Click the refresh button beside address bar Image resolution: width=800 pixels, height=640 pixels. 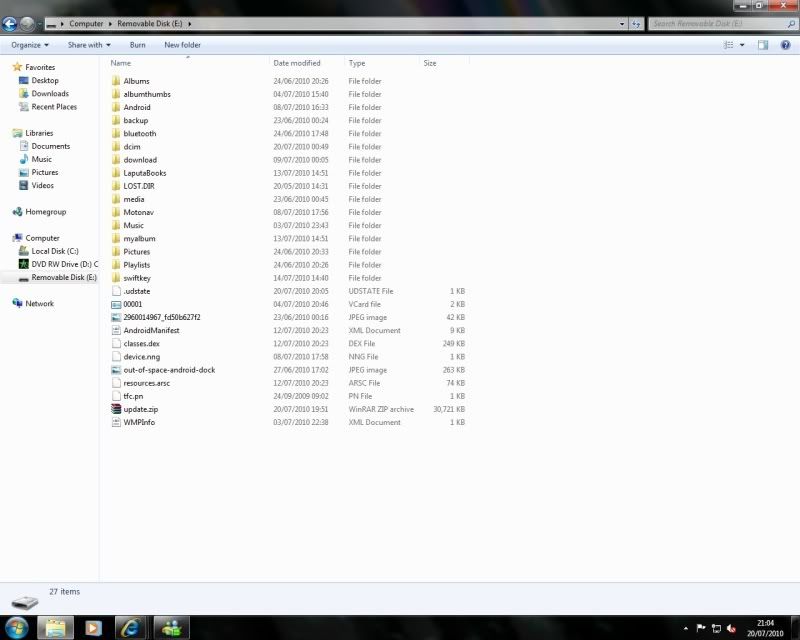tap(636, 23)
